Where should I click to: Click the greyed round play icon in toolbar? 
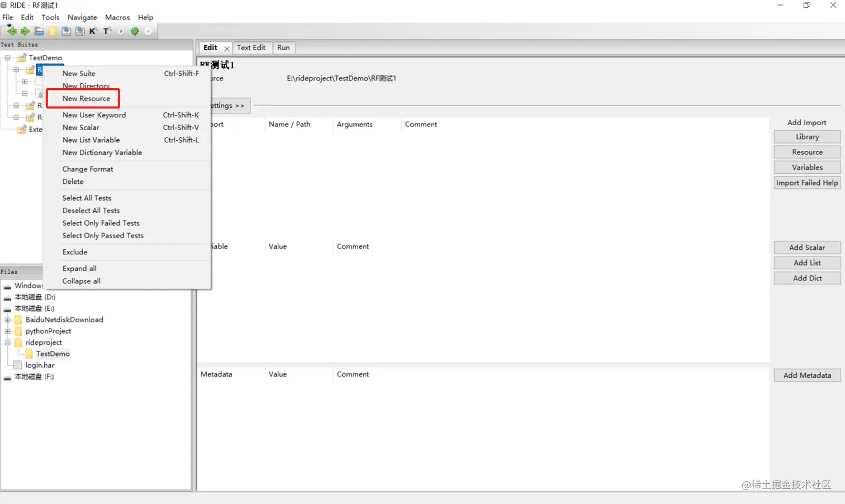click(x=121, y=31)
